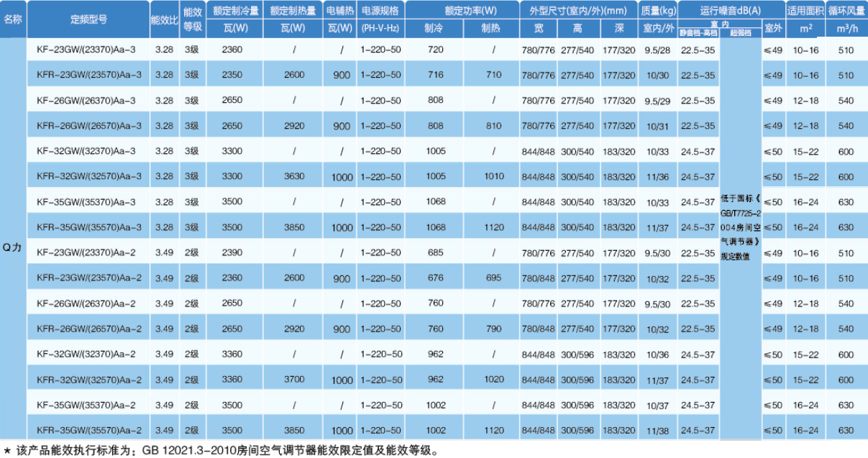Select the 电源规格 column header
868x458 pixels.
tap(380, 10)
